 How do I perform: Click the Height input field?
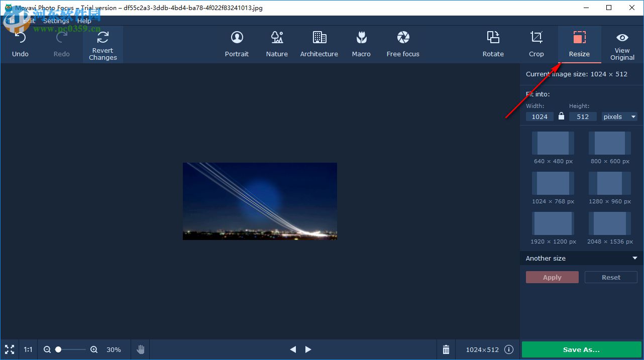tap(583, 116)
